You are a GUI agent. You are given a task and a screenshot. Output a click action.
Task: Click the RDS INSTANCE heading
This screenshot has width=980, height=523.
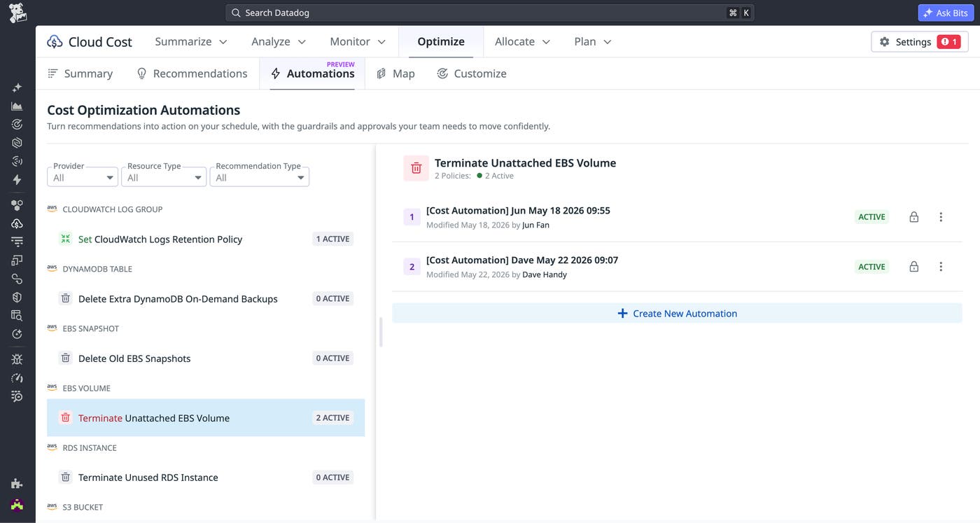pyautogui.click(x=90, y=447)
